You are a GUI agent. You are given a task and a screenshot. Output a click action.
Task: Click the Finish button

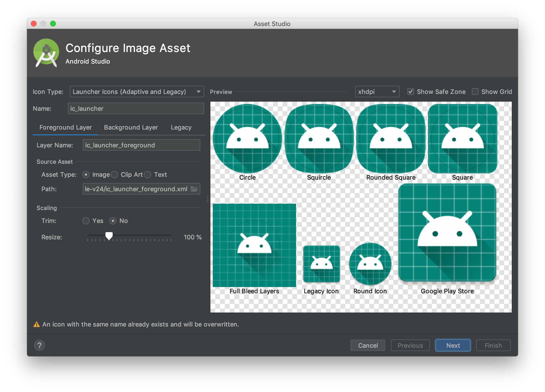(493, 346)
